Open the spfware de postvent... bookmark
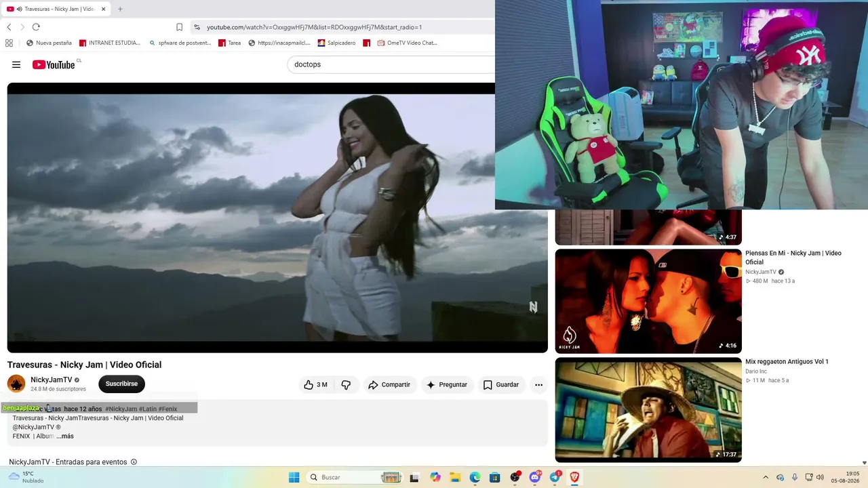The image size is (868, 488). coord(180,43)
